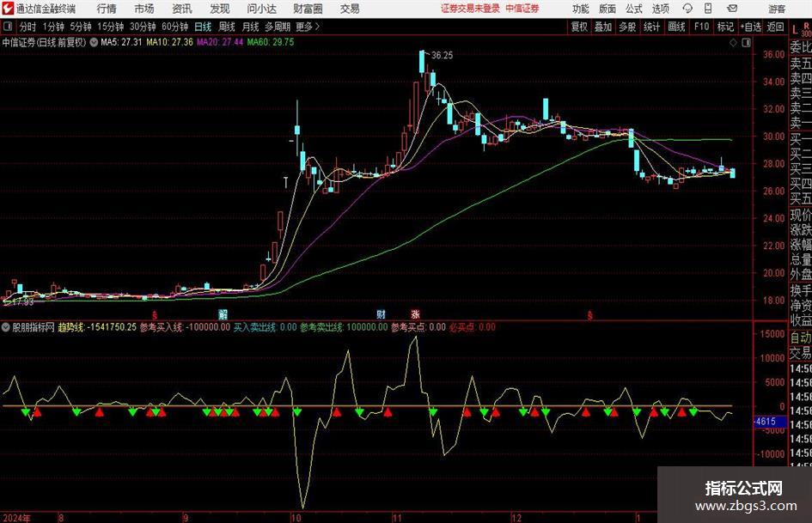This screenshot has height=523, width=812.
Task: Click the 36.25 high price label
Action: [x=442, y=56]
